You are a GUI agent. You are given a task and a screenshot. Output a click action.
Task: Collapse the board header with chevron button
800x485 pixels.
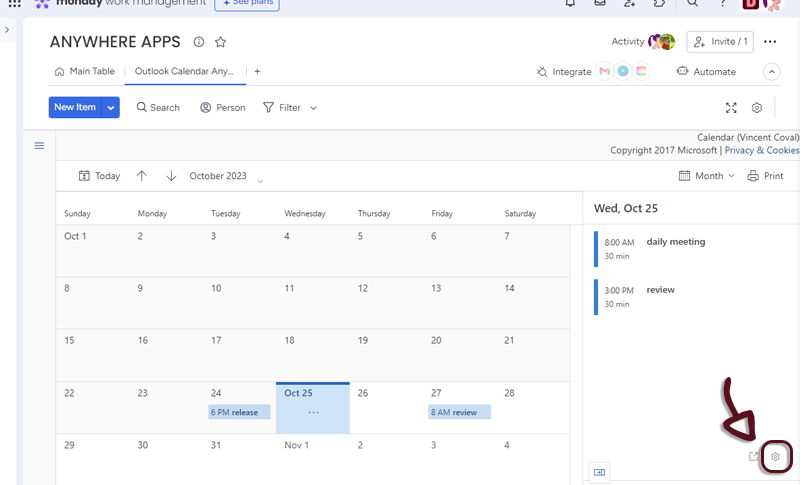click(771, 72)
